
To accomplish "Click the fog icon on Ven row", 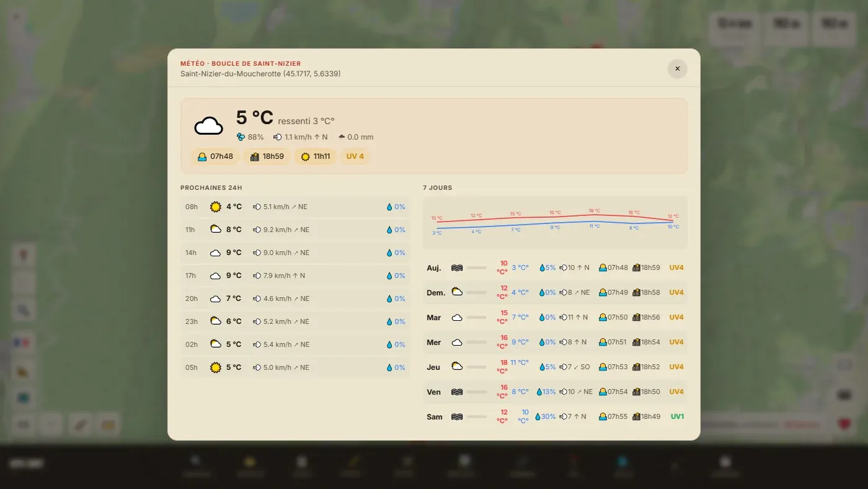I will tap(457, 392).
